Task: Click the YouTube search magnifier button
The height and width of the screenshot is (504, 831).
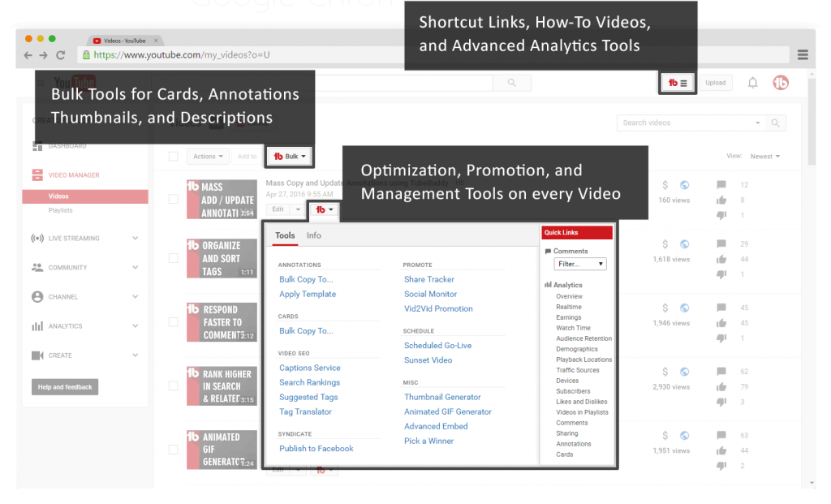Action: 511,83
